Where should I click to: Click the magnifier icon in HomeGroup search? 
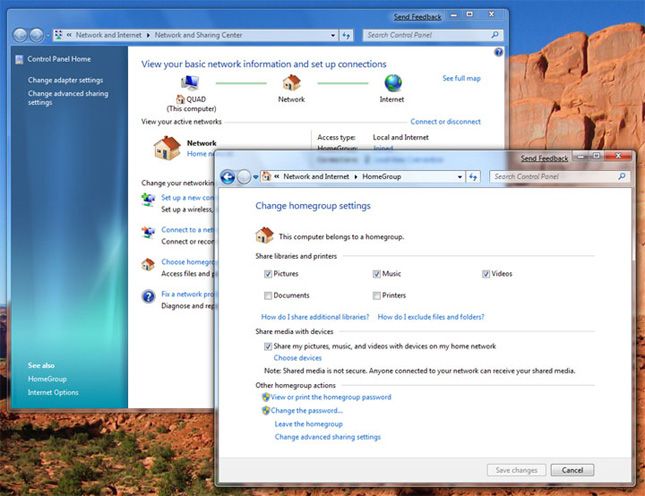pyautogui.click(x=622, y=176)
